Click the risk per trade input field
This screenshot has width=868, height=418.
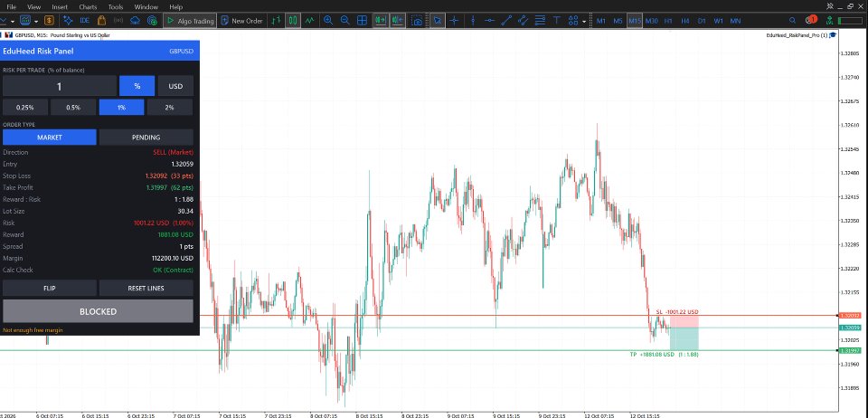[x=60, y=86]
